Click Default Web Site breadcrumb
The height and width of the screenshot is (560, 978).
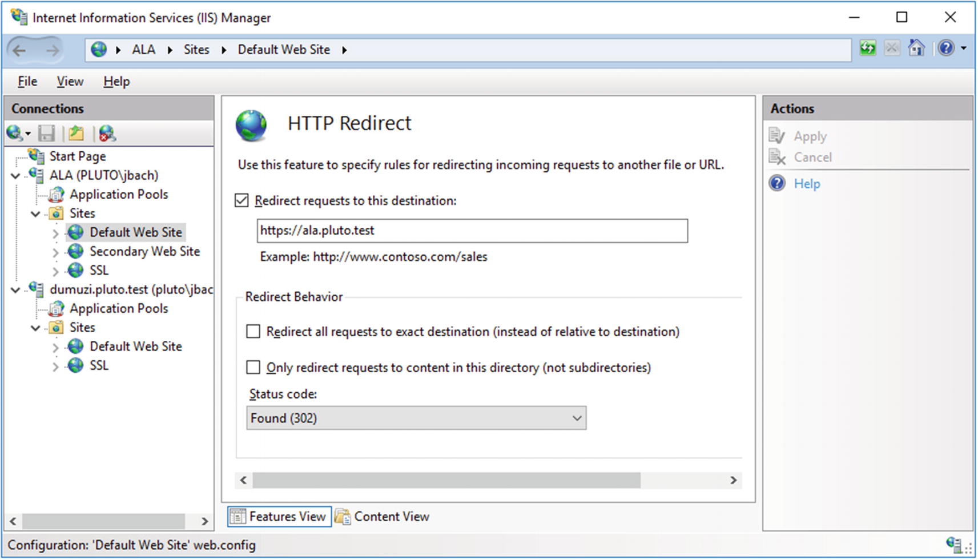[x=284, y=50]
